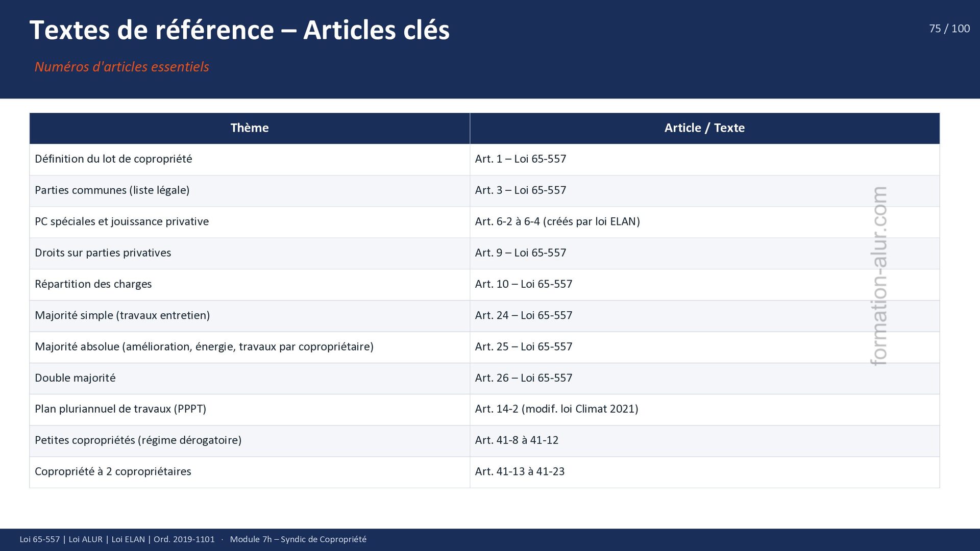Click 'Art. 6-2 à 6-4' ELAN cell
Image resolution: width=980 pixels, height=551 pixels.
click(557, 221)
